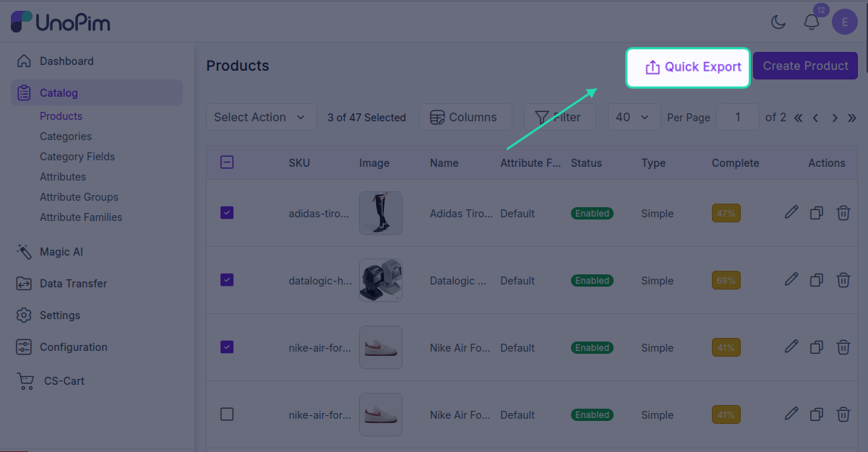Go to Attribute Groups submenu link
Screen dimensions: 868x452
pos(79,197)
